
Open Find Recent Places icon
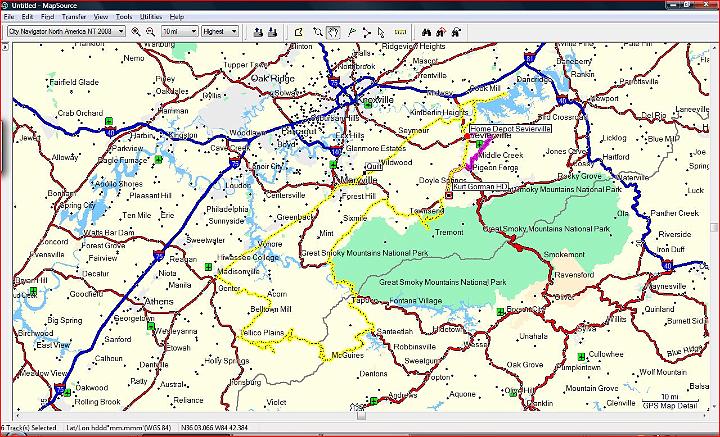[x=456, y=32]
